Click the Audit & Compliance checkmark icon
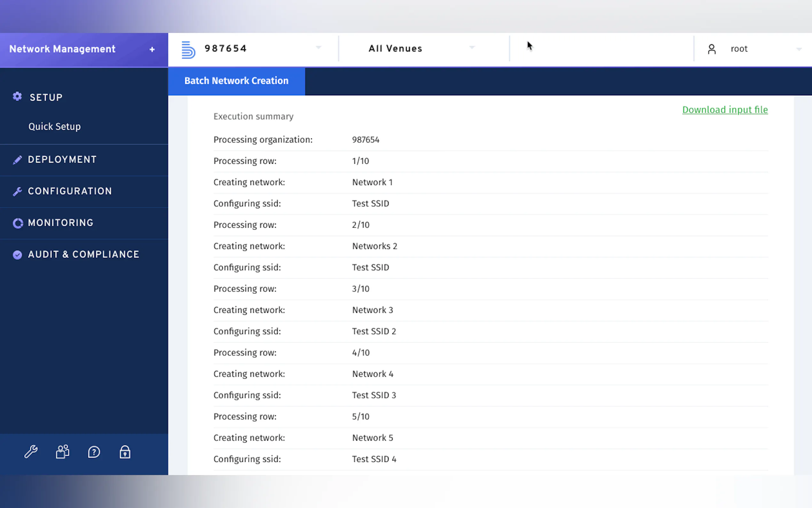The height and width of the screenshot is (508, 812). 18,255
